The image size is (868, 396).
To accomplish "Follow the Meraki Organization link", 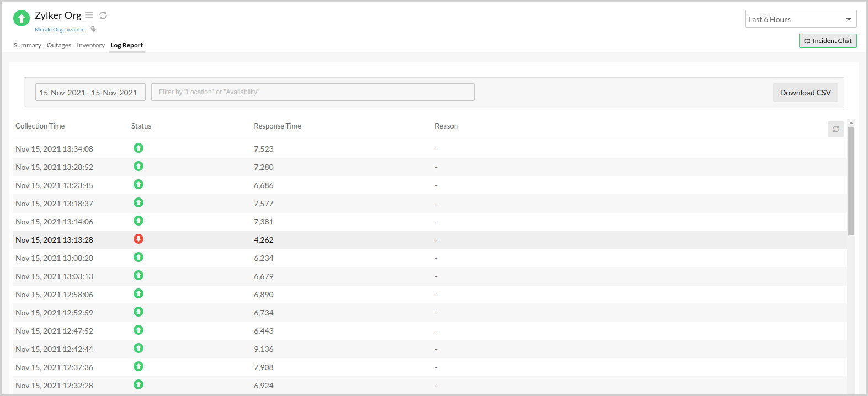I will tap(60, 30).
